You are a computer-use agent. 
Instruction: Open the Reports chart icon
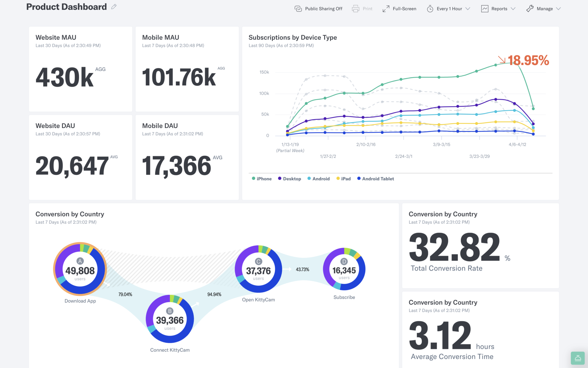click(485, 9)
